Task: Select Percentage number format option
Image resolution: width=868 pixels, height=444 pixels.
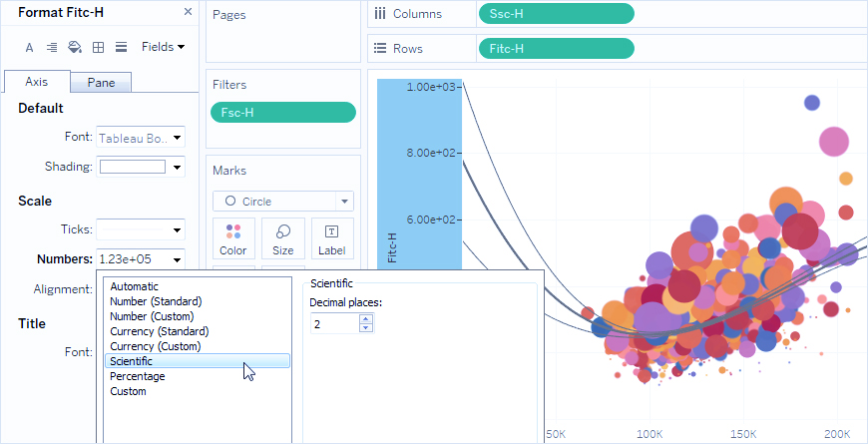Action: 138,376
